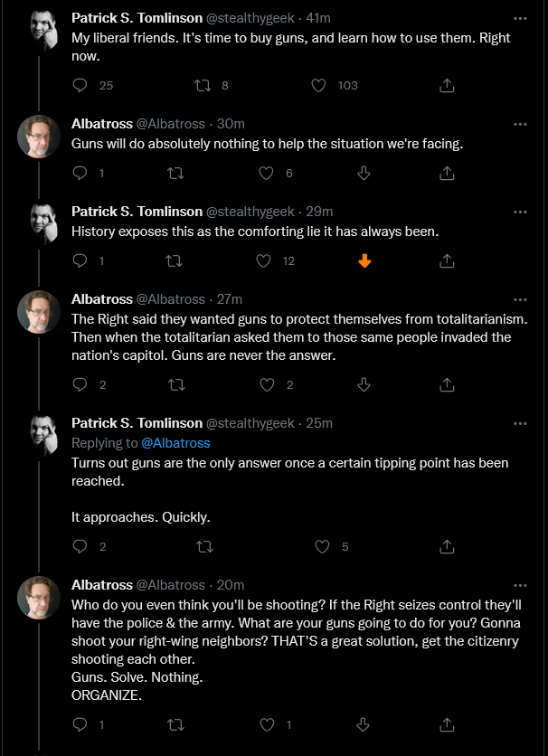Click Patrick's avatar on the 25m tweet
Viewport: 548px width, 756px height.
tap(44, 435)
